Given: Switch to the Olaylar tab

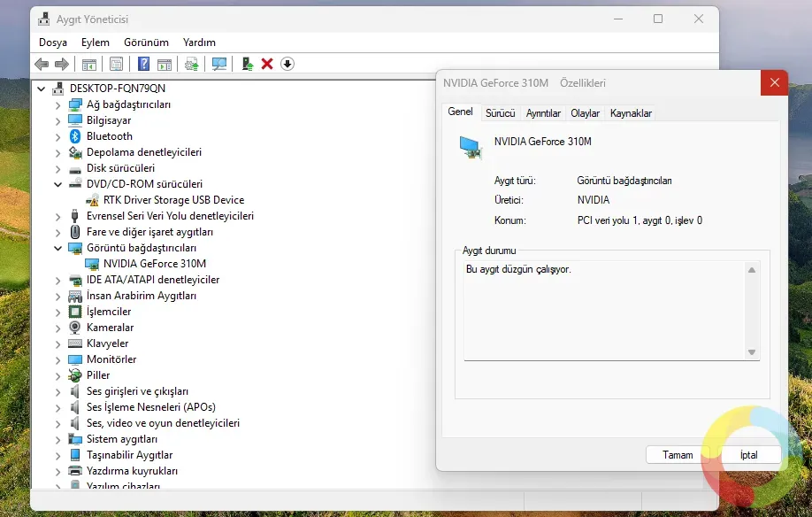Looking at the screenshot, I should click(586, 113).
